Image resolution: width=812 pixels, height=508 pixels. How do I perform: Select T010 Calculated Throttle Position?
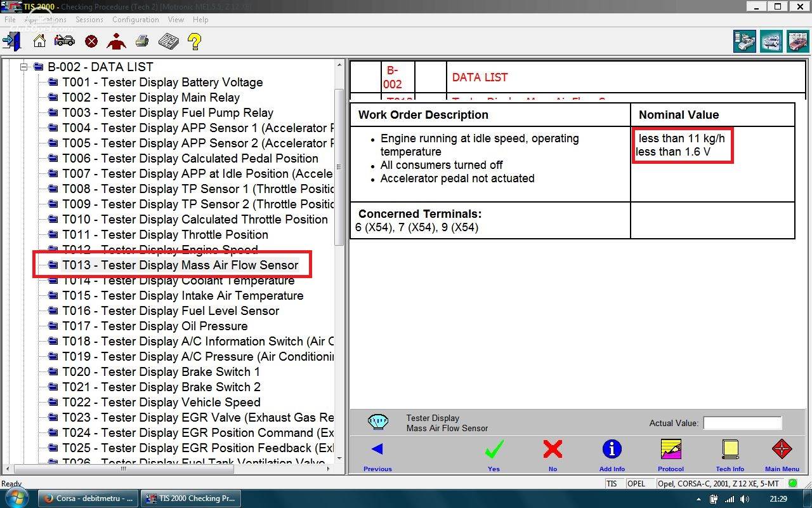point(195,219)
